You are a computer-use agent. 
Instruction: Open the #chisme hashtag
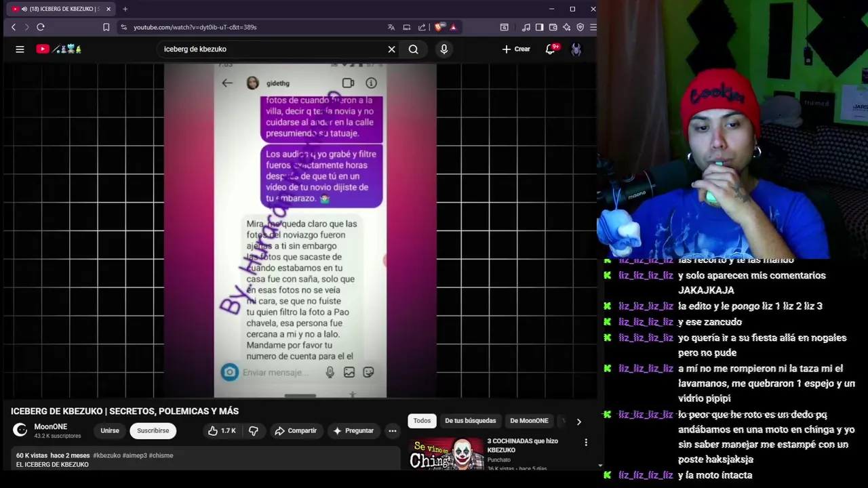(161, 455)
